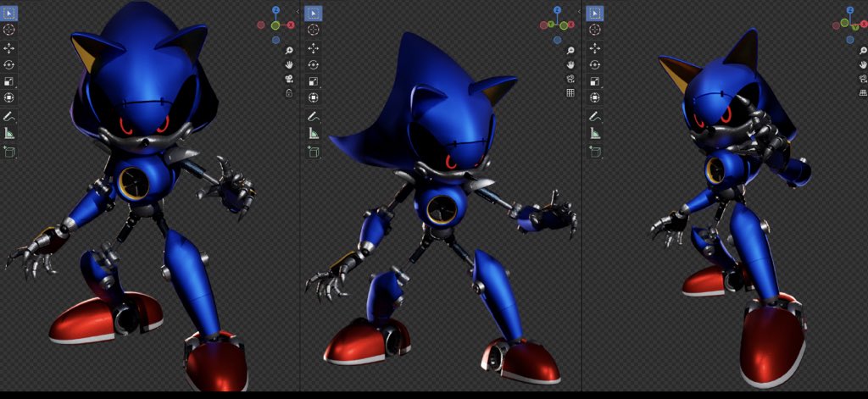Click the zoom magnifier in middle viewport
This screenshot has height=399, width=868.
[570, 51]
